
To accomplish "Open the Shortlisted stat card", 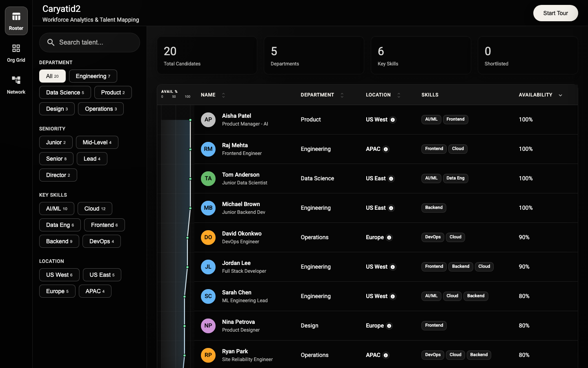I will 528,55.
